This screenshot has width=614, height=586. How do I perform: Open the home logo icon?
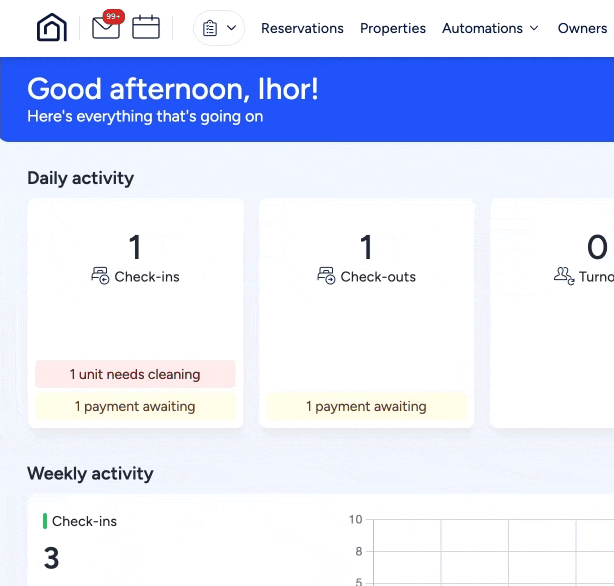tap(52, 27)
